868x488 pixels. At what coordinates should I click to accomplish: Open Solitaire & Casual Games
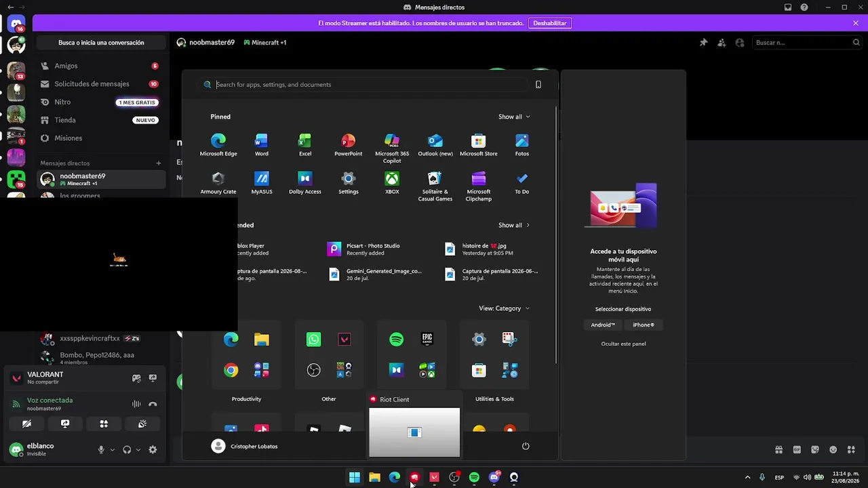click(435, 186)
